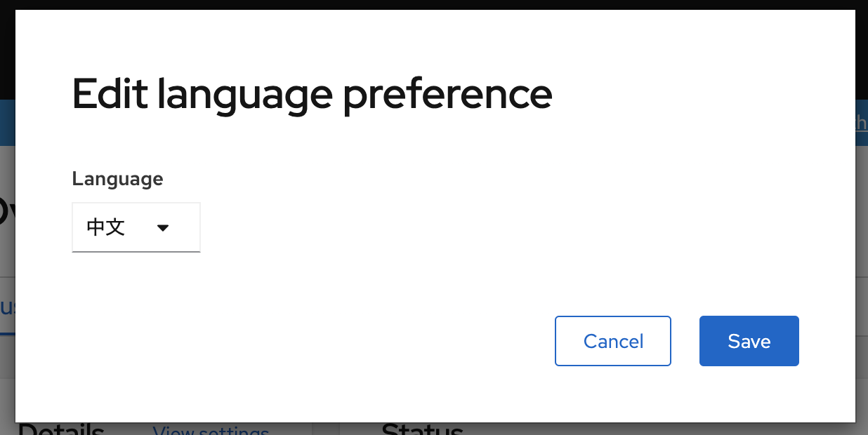This screenshot has height=435, width=868.
Task: Click the cut-off page title at left edge
Action: 6,210
